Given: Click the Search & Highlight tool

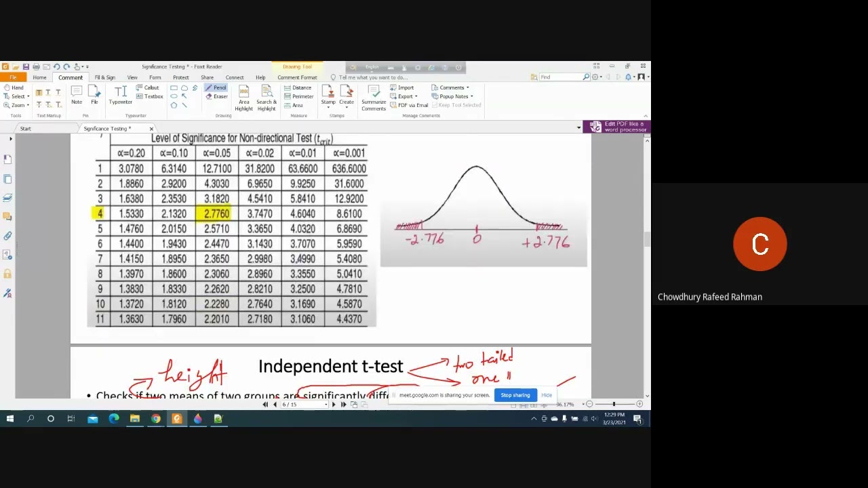Looking at the screenshot, I should click(x=267, y=98).
